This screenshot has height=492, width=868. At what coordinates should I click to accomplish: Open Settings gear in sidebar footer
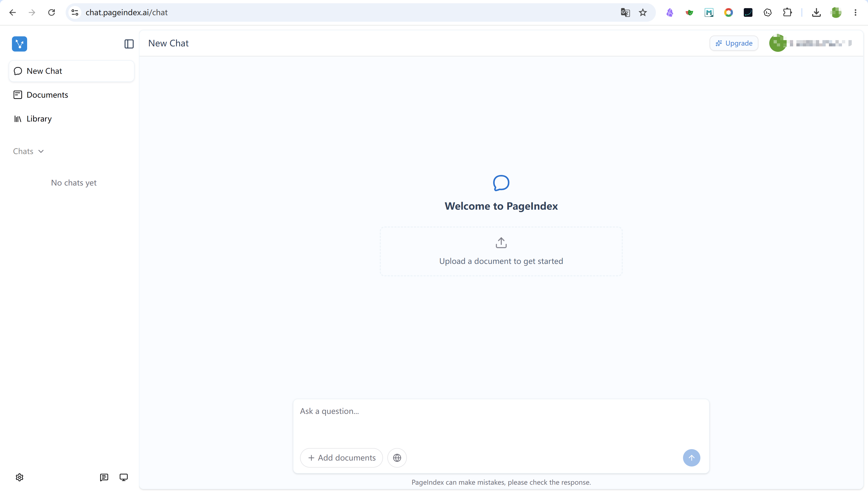point(19,477)
